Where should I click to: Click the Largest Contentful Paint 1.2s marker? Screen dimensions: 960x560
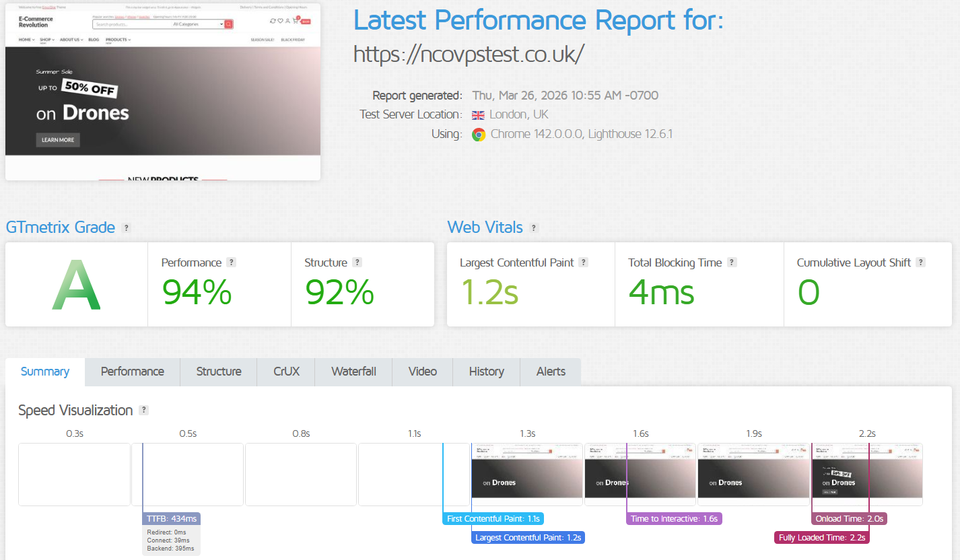(528, 538)
